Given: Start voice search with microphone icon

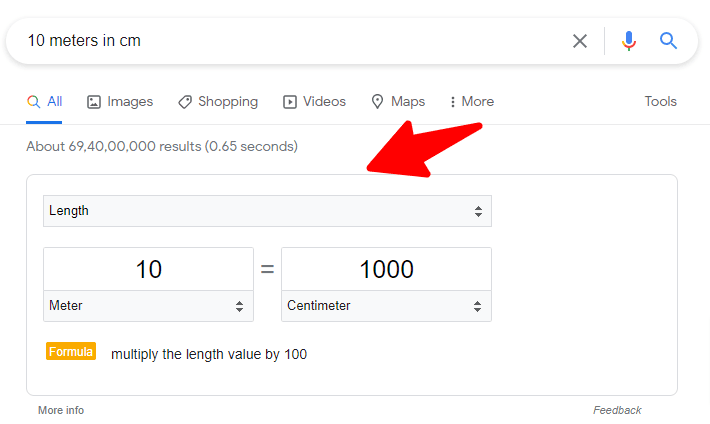Looking at the screenshot, I should coord(628,41).
